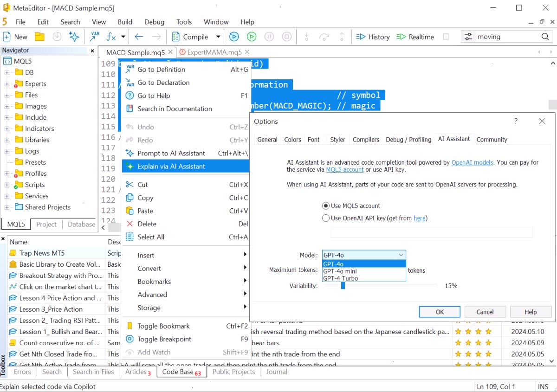Open the Debug menu in the menu bar
The height and width of the screenshot is (392, 557).
(x=154, y=22)
